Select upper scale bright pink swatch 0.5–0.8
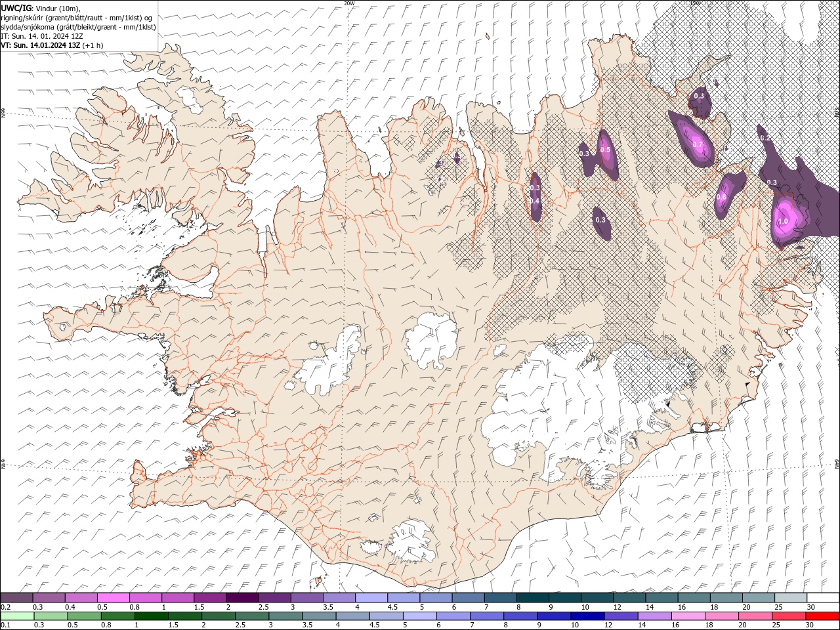The width and height of the screenshot is (840, 630). pyautogui.click(x=113, y=598)
